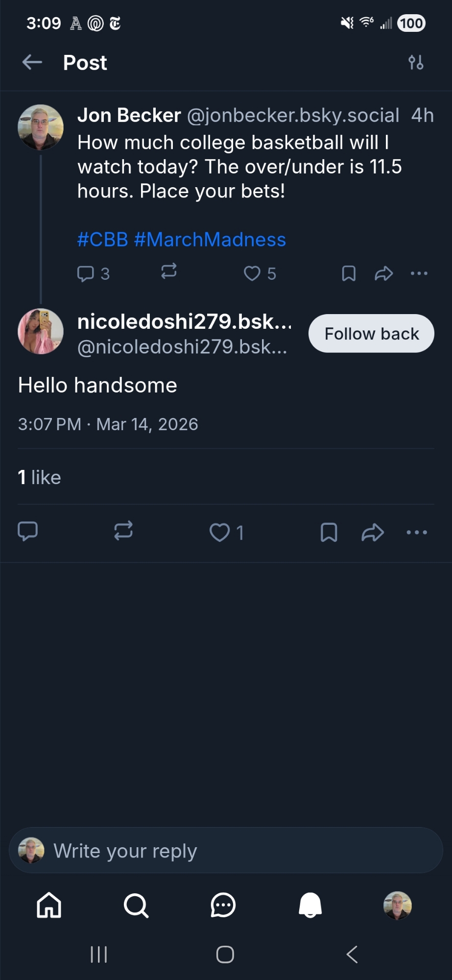
Task: Open thread display settings icon
Action: coord(416,62)
